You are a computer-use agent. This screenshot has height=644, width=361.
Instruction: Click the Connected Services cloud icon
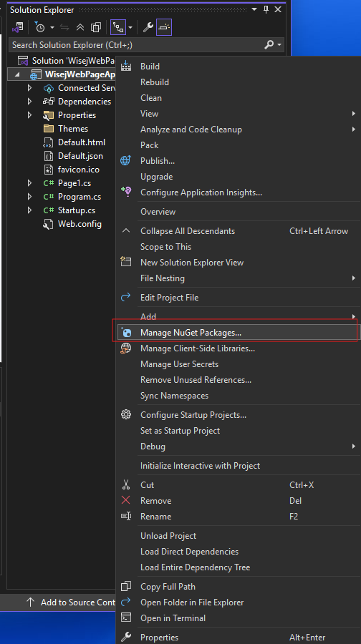pyautogui.click(x=49, y=88)
